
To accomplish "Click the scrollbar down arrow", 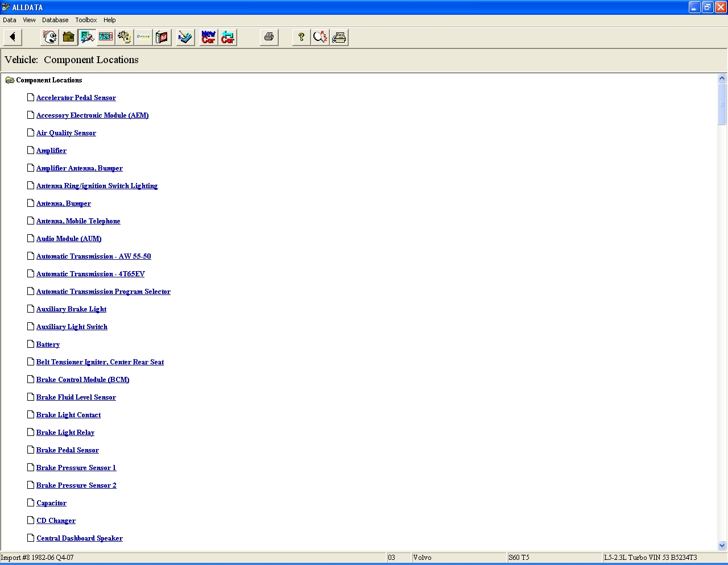I will [722, 545].
